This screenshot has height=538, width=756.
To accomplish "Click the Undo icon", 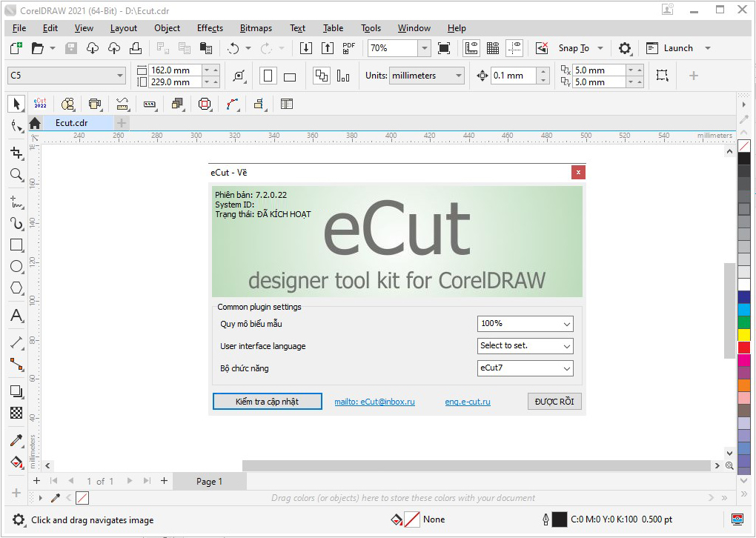I will pos(233,48).
